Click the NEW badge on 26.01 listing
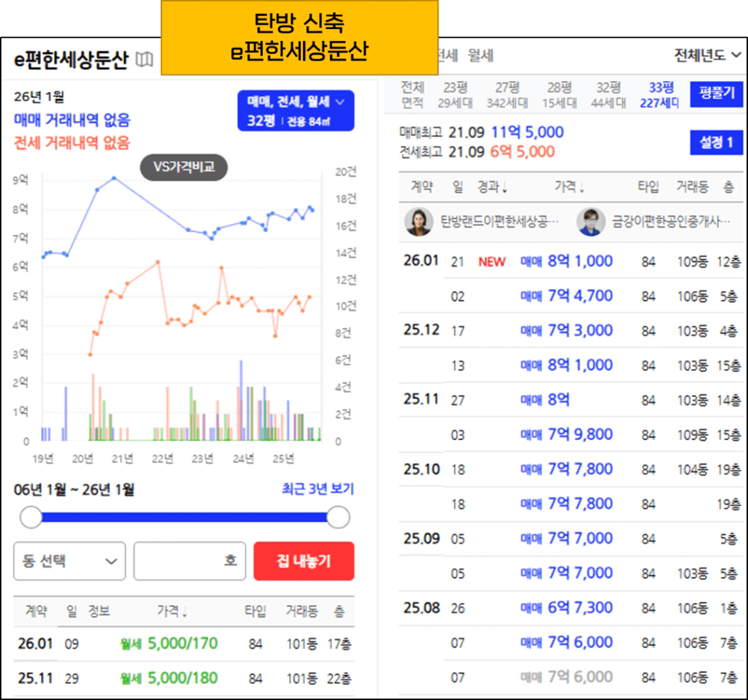The height and width of the screenshot is (700, 748). pos(491,262)
